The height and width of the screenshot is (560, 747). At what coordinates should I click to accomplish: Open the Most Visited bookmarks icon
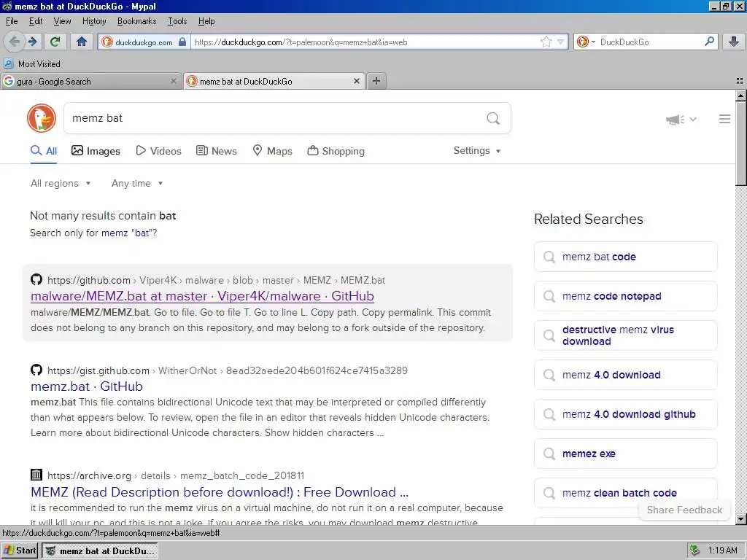coord(8,63)
